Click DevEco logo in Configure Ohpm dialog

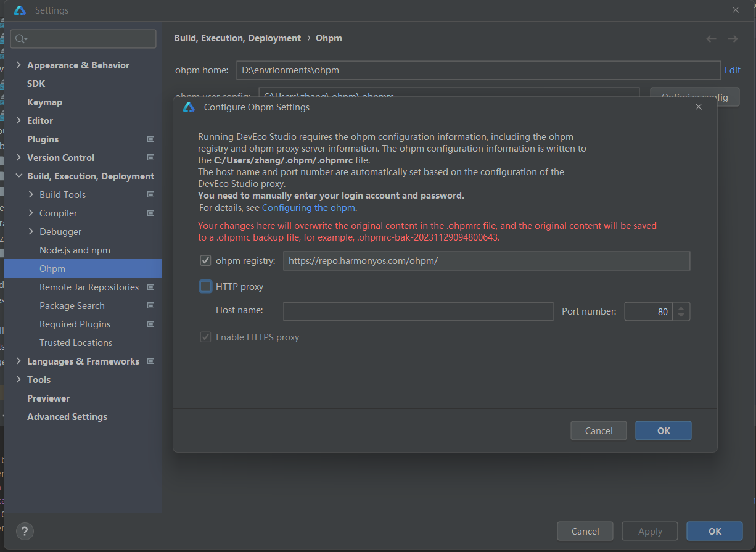(189, 107)
